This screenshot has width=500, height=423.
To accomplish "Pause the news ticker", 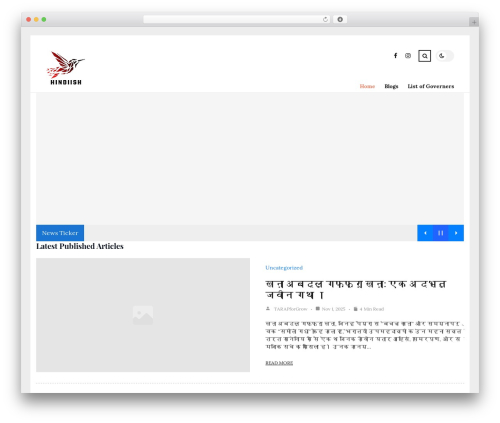I will [440, 233].
